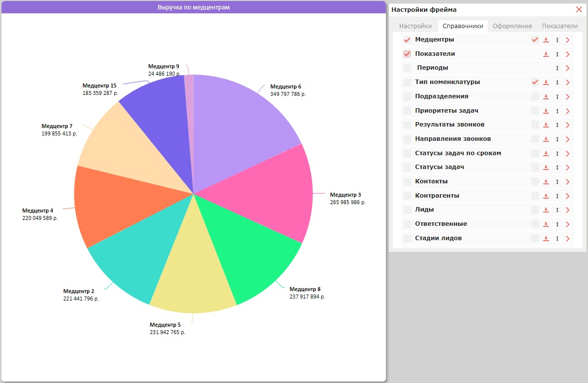Select the Ответственные list entry
This screenshot has width=588, height=383.
pyautogui.click(x=441, y=224)
